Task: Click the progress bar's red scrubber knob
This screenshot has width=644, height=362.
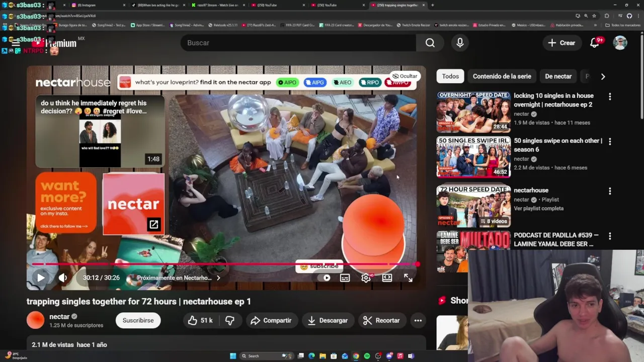Action: point(417,264)
